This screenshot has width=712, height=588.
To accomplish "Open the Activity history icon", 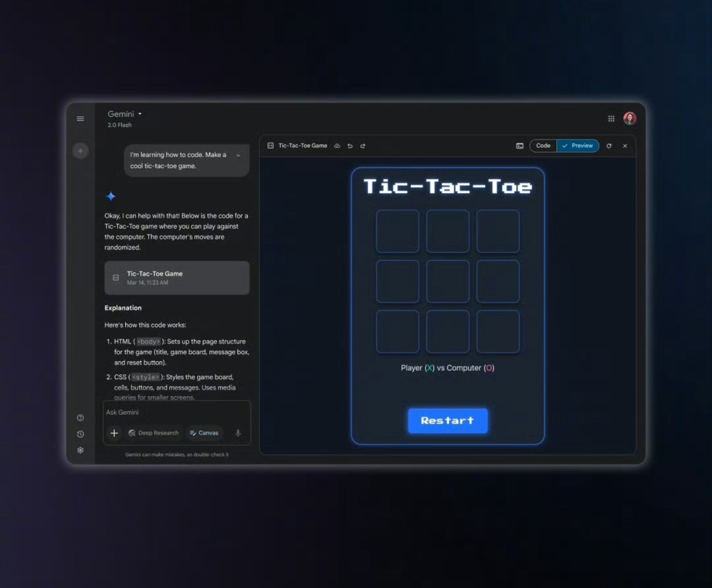I will point(80,434).
